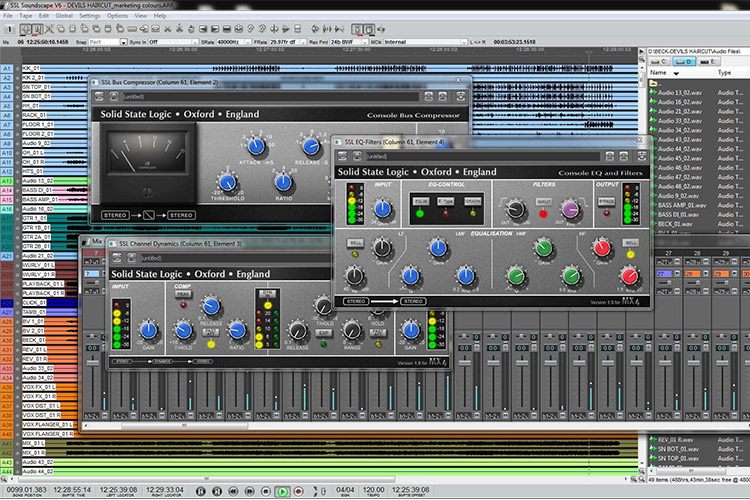
Task: Click the red HF gain knob
Action: coord(602,247)
